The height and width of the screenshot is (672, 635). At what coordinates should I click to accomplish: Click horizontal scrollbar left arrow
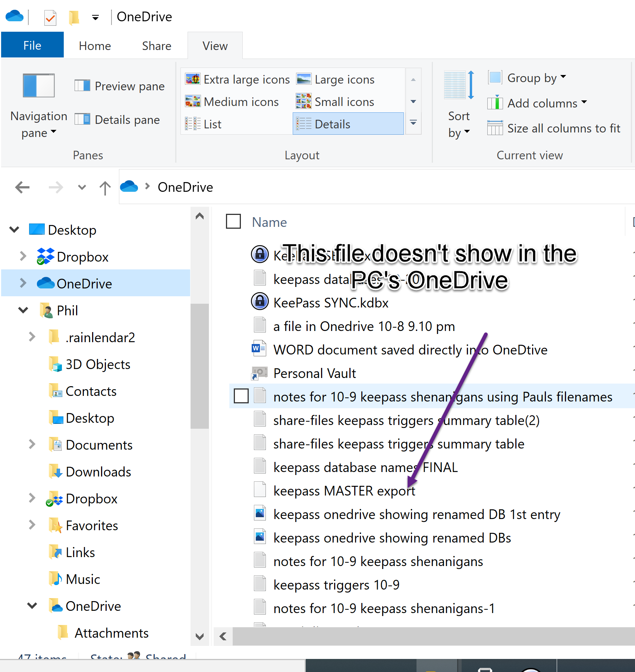pos(223,636)
